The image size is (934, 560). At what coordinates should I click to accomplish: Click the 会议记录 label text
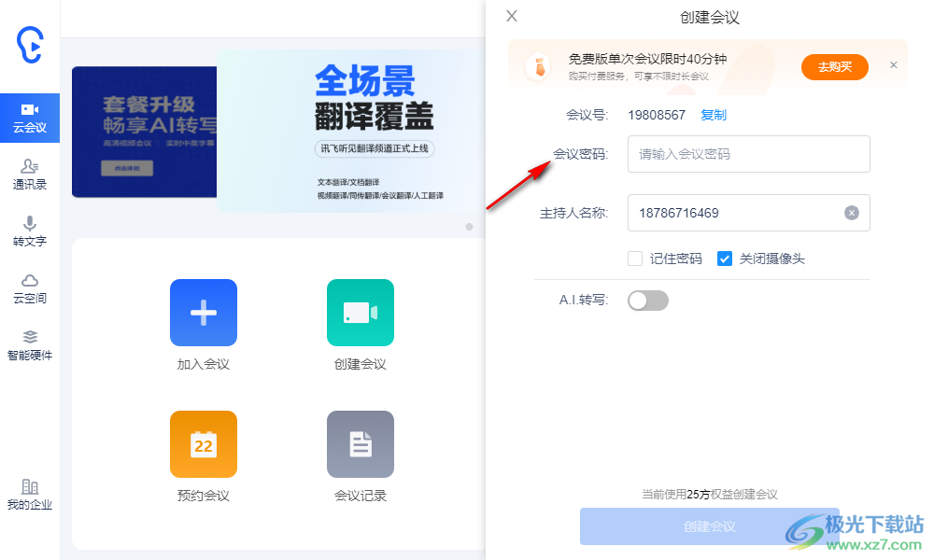361,496
